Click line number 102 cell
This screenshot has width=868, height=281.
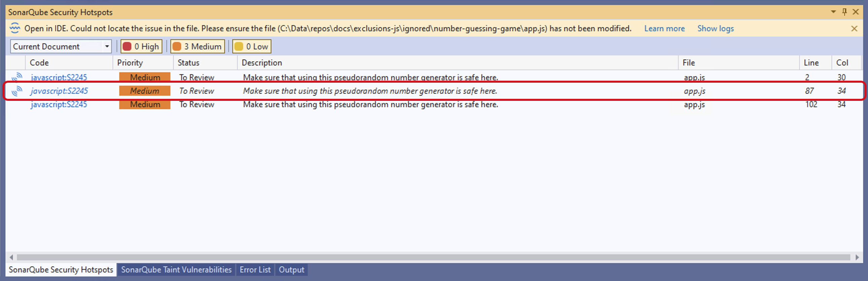(x=811, y=104)
